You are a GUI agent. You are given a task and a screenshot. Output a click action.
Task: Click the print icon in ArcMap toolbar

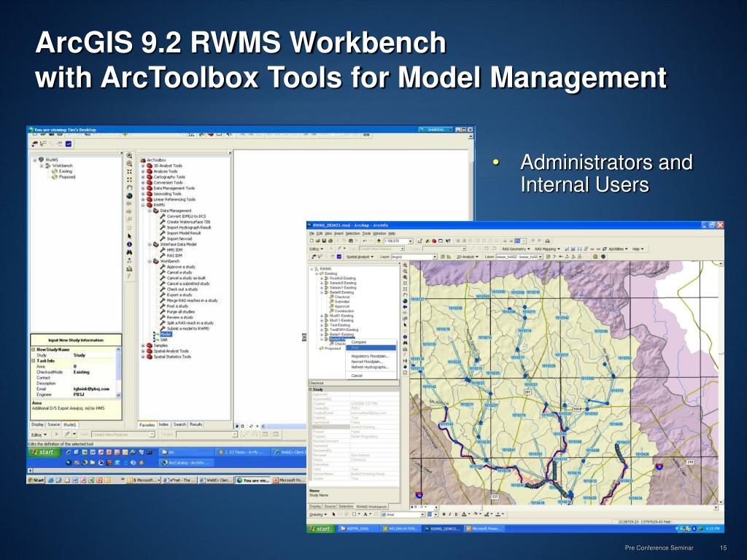330,241
